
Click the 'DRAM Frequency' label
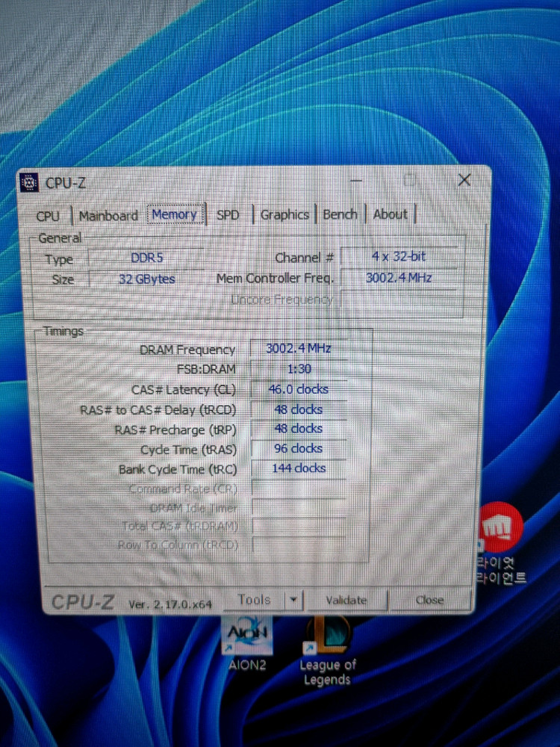187,350
